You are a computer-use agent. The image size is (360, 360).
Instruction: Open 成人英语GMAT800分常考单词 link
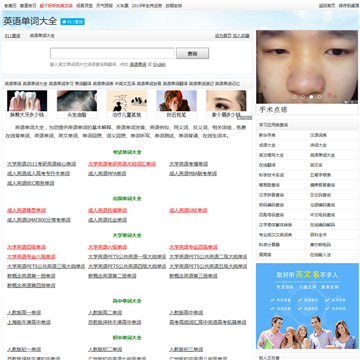point(39,220)
